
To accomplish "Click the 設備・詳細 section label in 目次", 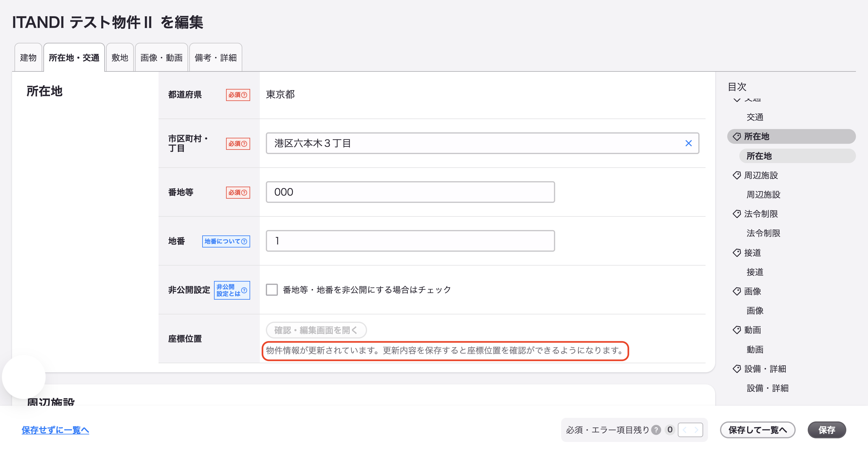I will pos(765,369).
